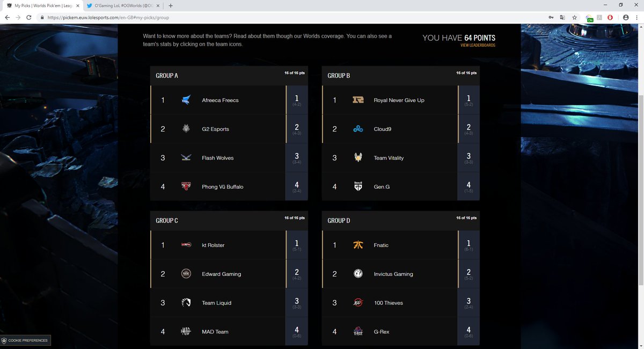Click the Afreeca Freecs result box showing 4-2

tap(297, 100)
